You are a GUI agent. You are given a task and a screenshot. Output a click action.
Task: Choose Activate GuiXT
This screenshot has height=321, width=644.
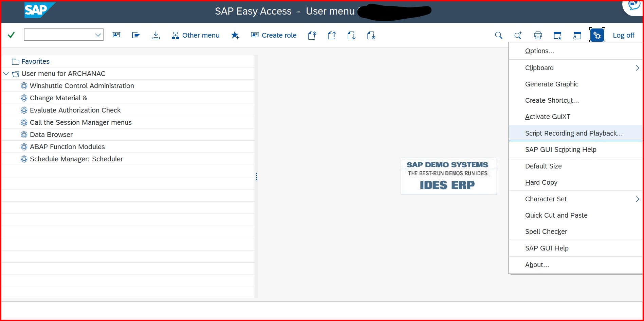click(x=576, y=117)
